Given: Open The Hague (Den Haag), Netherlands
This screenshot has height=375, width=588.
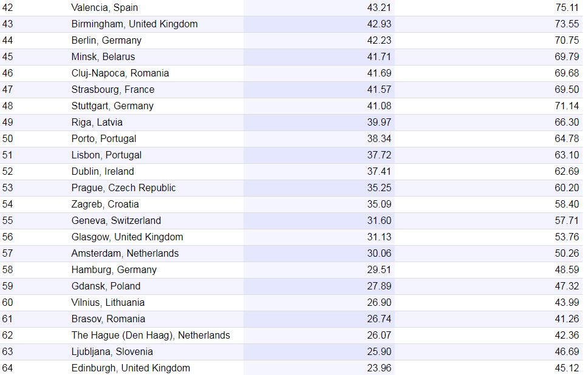Looking at the screenshot, I should coord(151,336).
